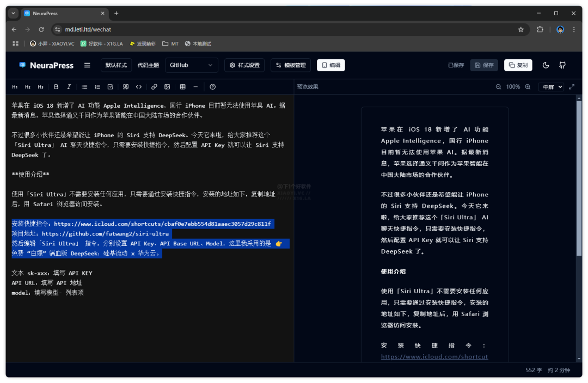Screen dimensions: 588x383
Task: Open the Chrome profile avatar
Action: (x=560, y=29)
